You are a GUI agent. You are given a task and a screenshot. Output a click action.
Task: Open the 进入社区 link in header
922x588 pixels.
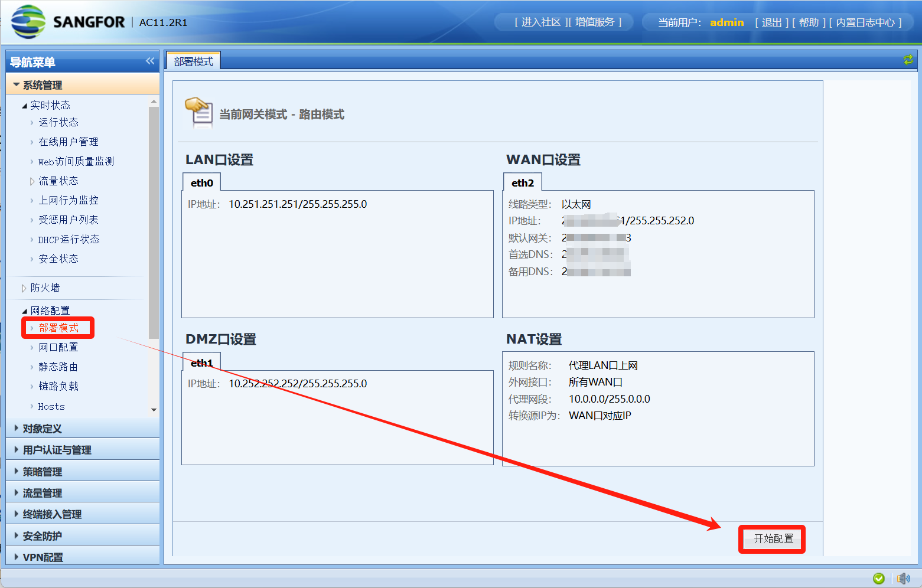click(x=540, y=22)
